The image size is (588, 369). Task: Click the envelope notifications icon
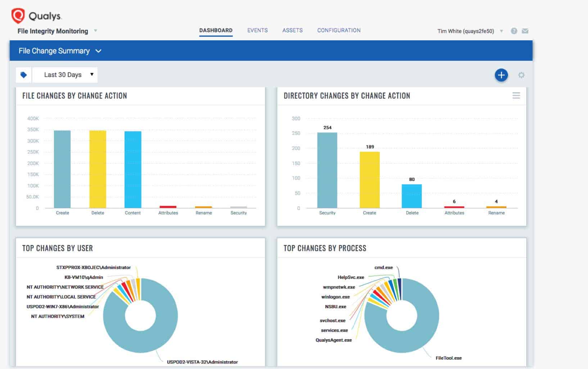point(525,31)
